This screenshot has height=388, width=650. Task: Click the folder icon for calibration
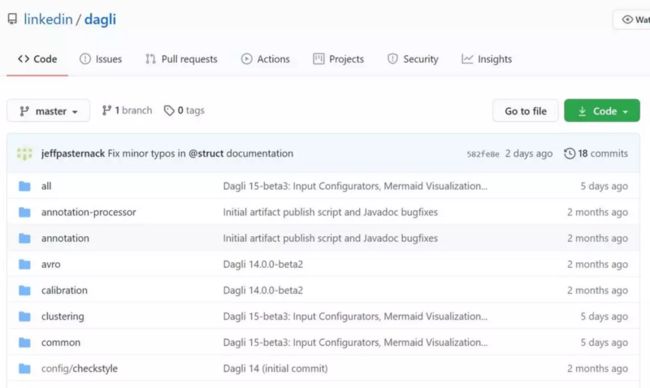click(x=25, y=290)
